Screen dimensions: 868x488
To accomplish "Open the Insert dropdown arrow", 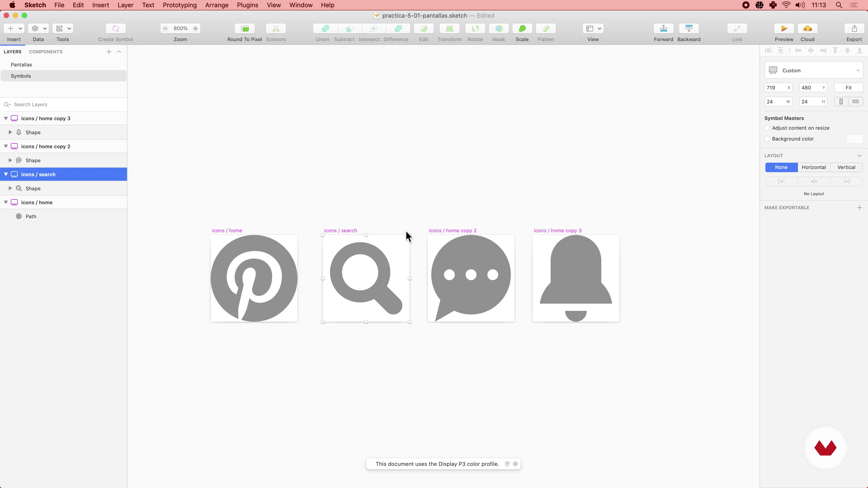I will coord(20,29).
